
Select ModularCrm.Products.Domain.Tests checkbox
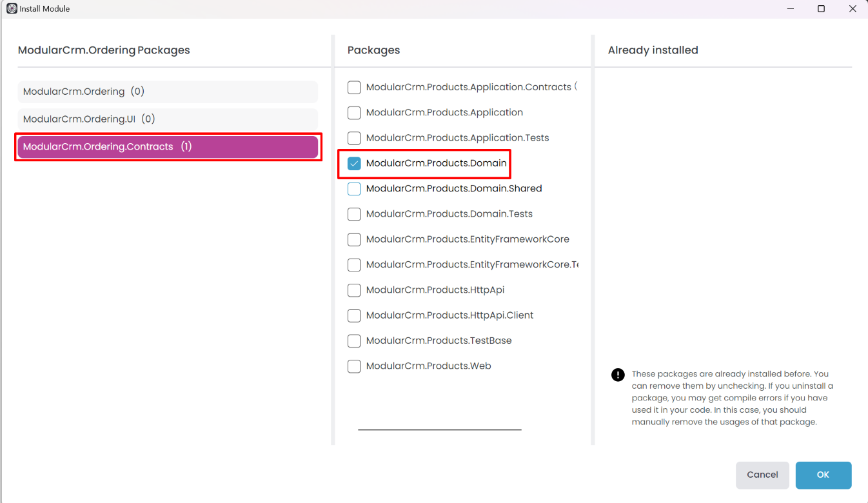click(x=354, y=214)
